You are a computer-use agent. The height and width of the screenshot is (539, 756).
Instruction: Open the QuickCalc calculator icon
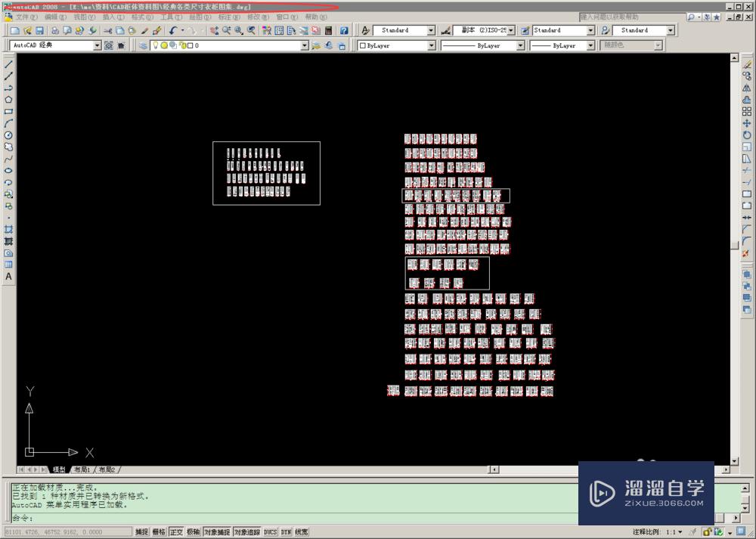coord(328,30)
